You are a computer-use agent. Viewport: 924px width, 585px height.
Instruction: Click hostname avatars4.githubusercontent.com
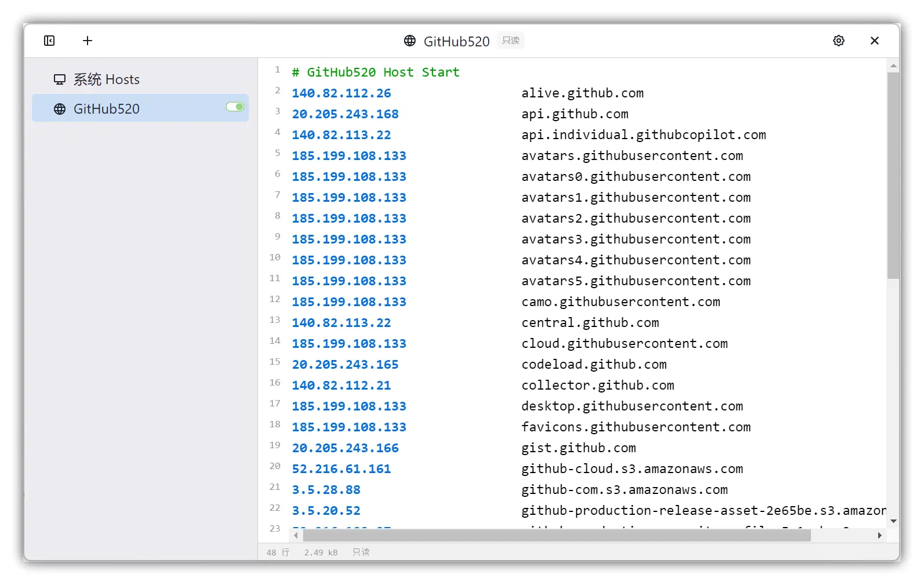[x=636, y=260]
